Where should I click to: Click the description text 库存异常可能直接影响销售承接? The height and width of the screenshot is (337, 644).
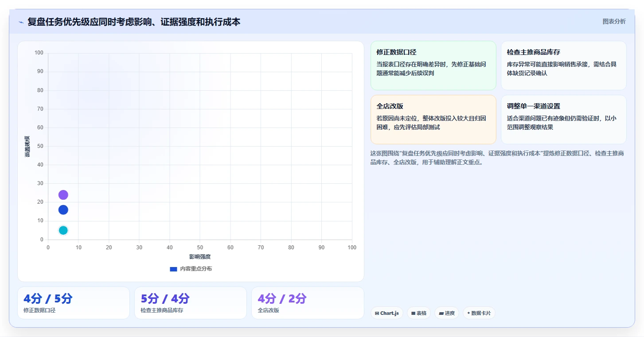tap(562, 69)
